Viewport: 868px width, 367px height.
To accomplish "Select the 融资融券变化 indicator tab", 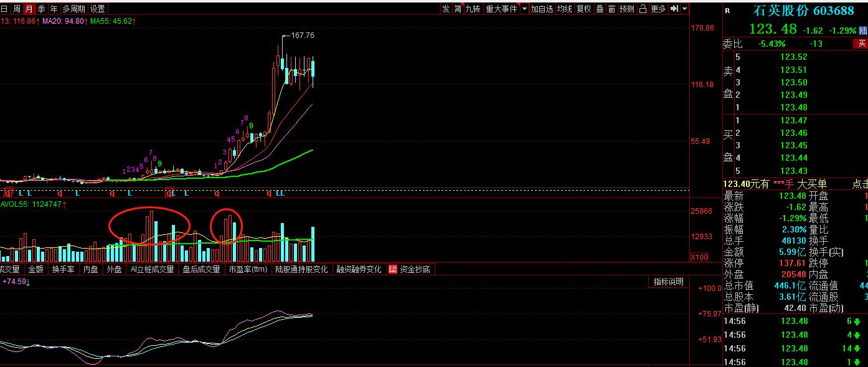I will (359, 270).
